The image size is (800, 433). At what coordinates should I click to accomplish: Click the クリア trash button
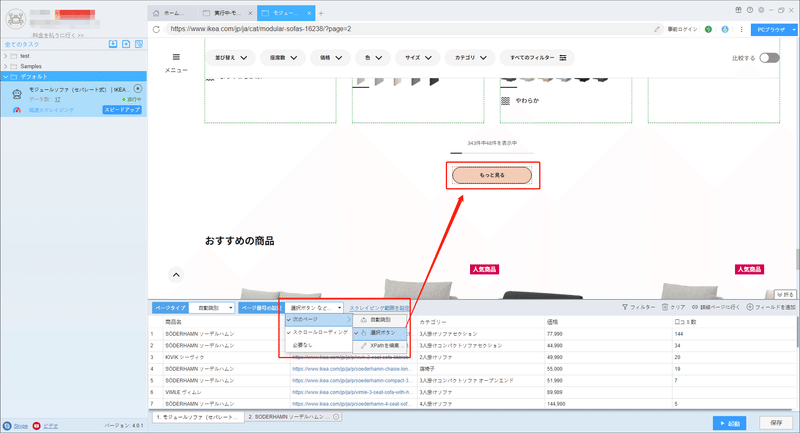673,307
